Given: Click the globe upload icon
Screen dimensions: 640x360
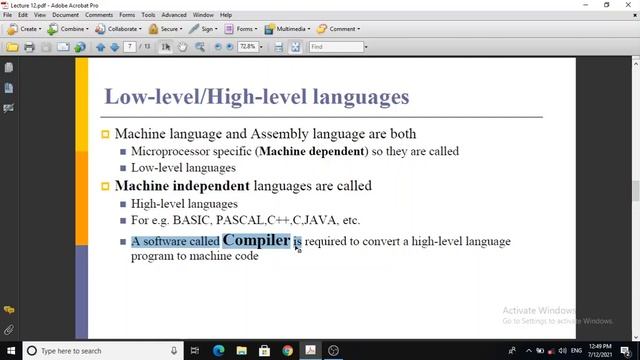Looking at the screenshot, I should [80, 47].
